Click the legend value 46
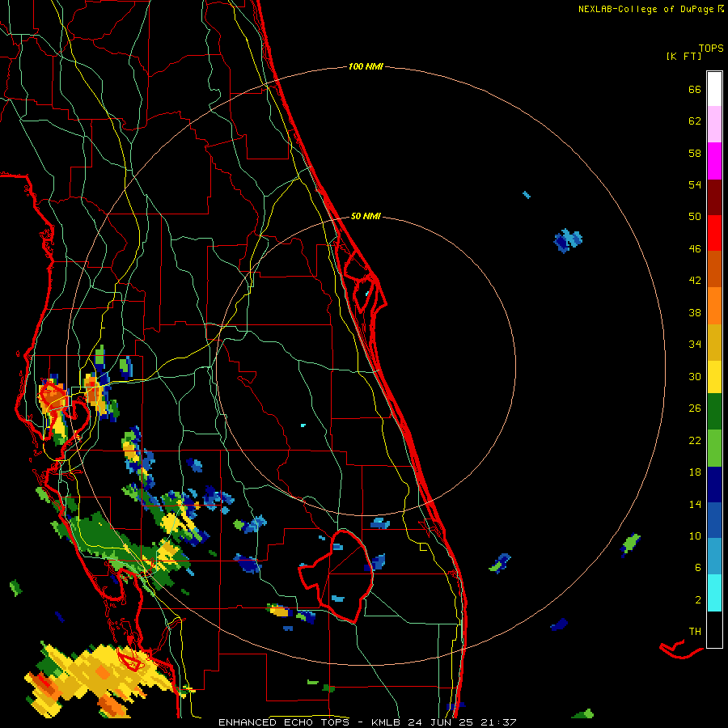This screenshot has height=728, width=728. click(695, 249)
